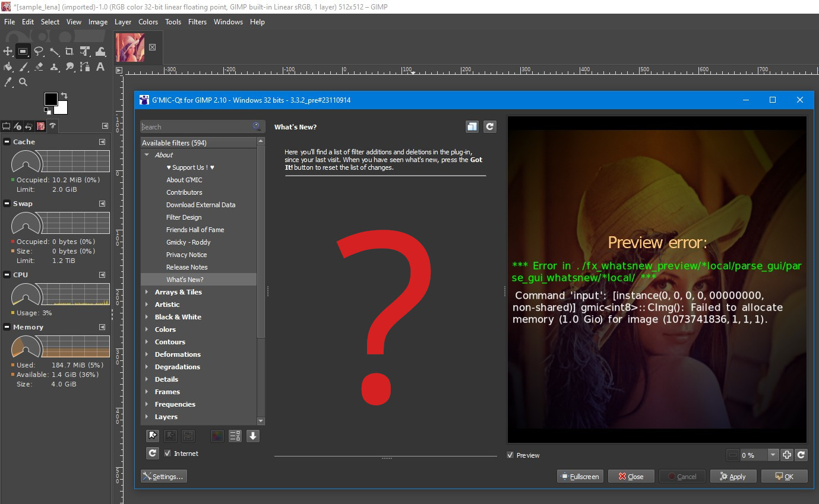Uncheck the Internet checkbox
The image size is (819, 504).
coord(167,454)
